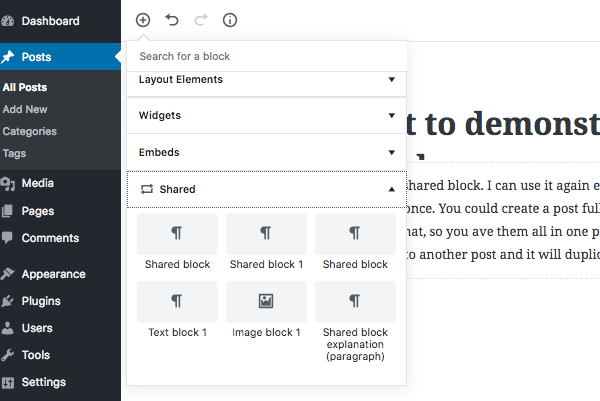The width and height of the screenshot is (600, 401).
Task: Click the Redo arrow icon
Action: tap(201, 20)
